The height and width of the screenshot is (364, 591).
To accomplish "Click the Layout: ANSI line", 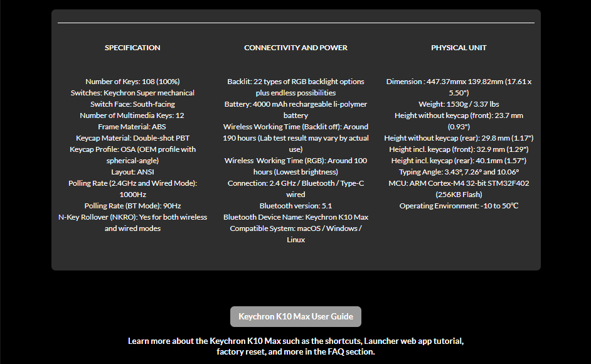I will 132,172.
